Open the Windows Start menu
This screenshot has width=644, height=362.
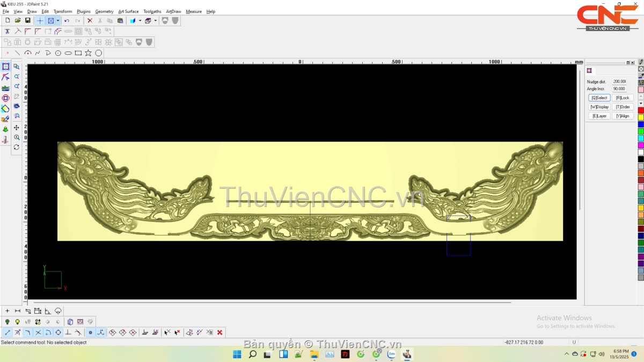(x=237, y=354)
